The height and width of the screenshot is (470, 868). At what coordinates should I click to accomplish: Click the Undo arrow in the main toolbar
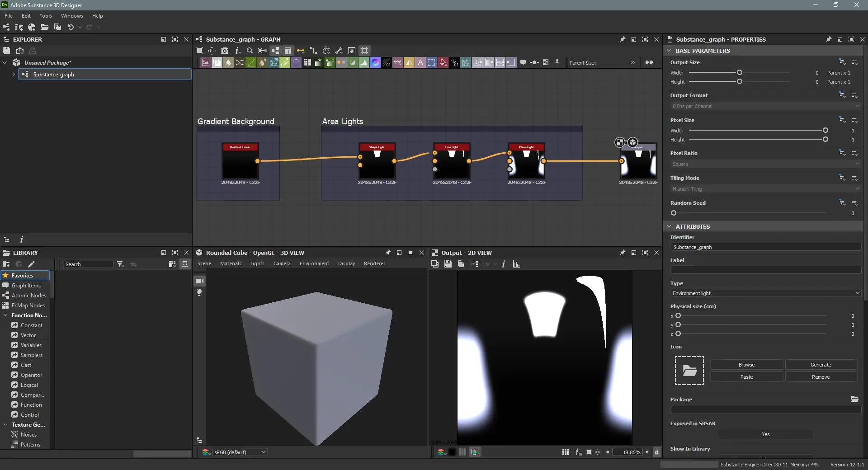[71, 27]
